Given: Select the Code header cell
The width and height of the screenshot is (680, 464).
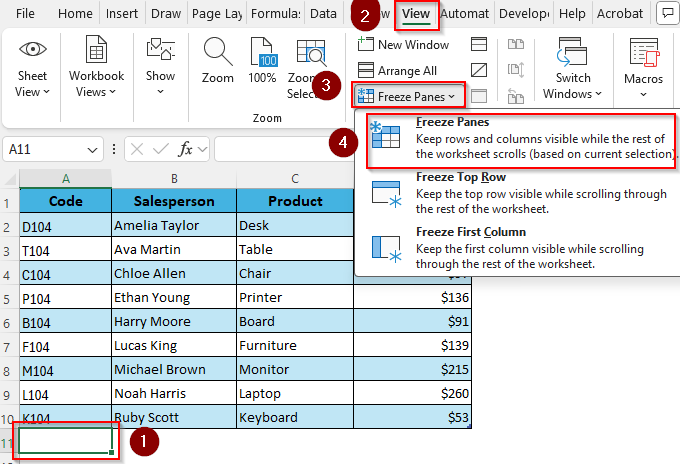Looking at the screenshot, I should coord(65,201).
